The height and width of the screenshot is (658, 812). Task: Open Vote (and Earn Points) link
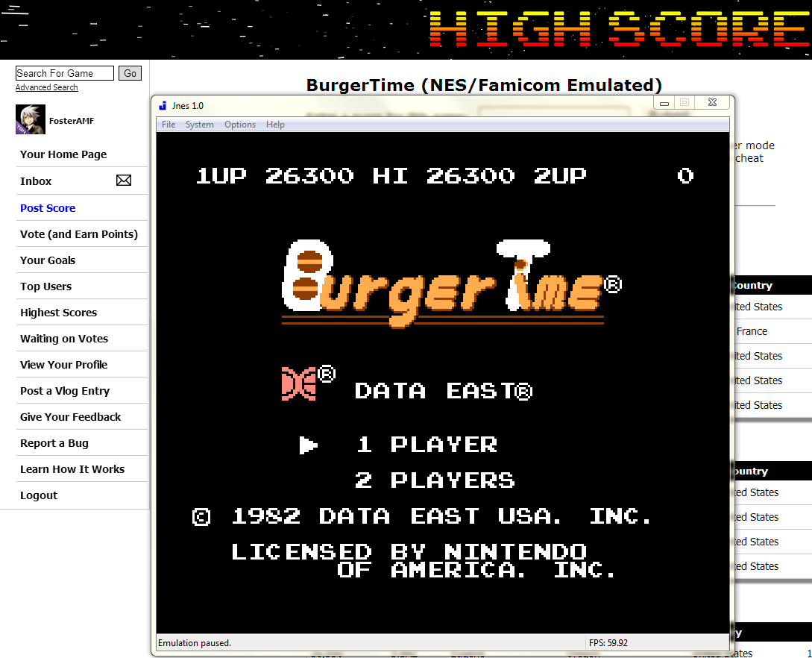pos(79,234)
